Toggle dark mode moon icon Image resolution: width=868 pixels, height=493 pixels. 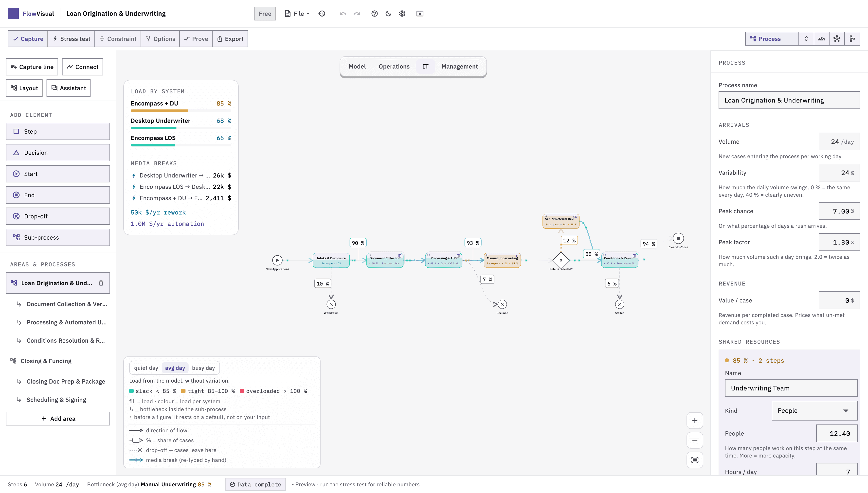point(388,14)
